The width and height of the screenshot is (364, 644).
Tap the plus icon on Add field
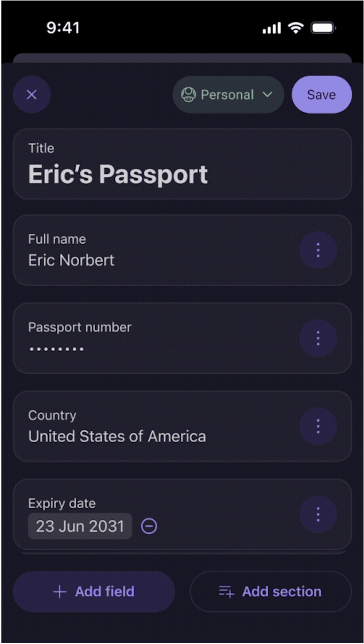pos(59,592)
